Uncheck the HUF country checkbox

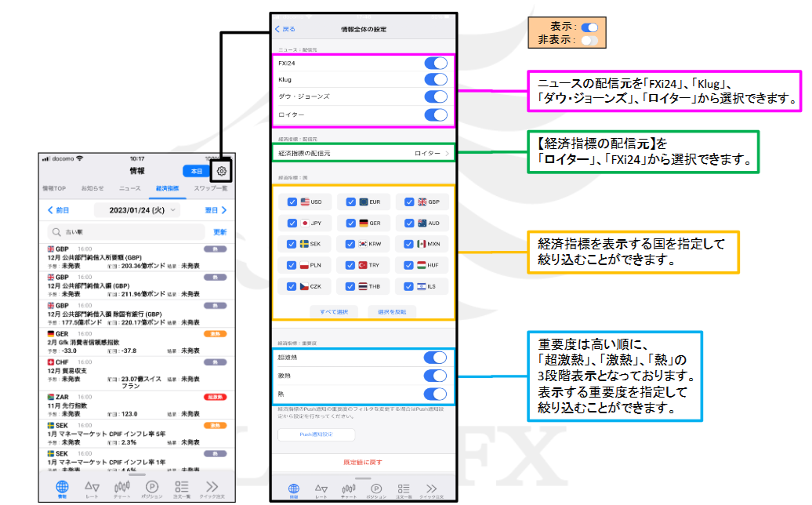pos(408,265)
